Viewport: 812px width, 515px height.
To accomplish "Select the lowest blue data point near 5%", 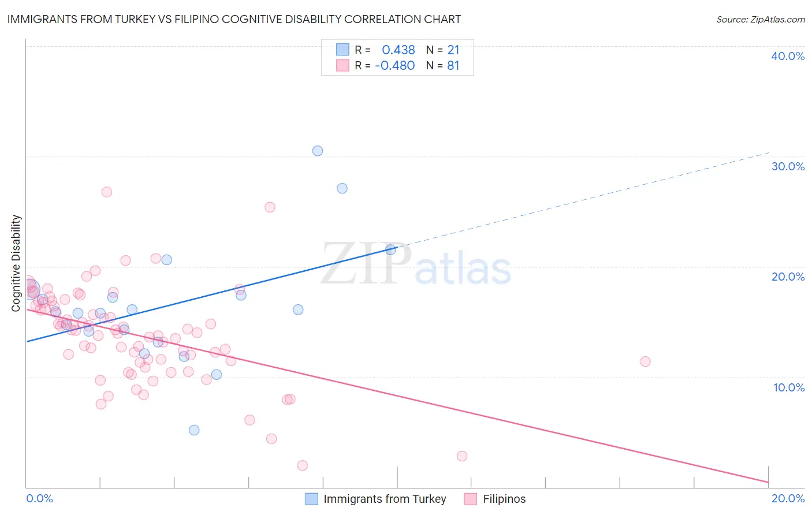I will click(x=194, y=430).
